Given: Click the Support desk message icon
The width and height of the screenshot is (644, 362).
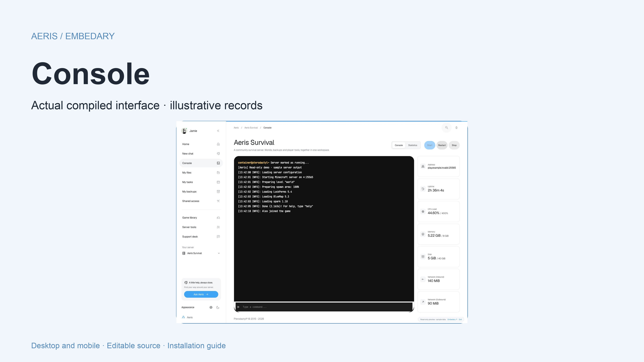Looking at the screenshot, I should pos(218,237).
